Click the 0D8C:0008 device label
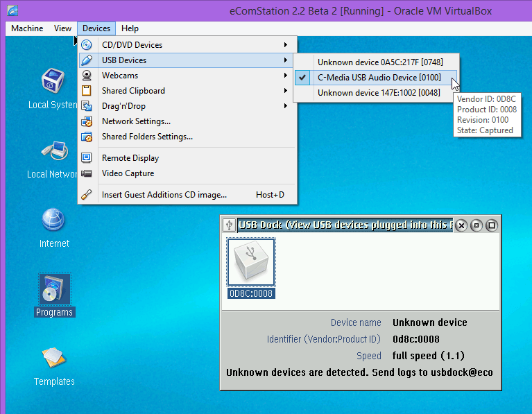The image size is (532, 414). (x=251, y=293)
